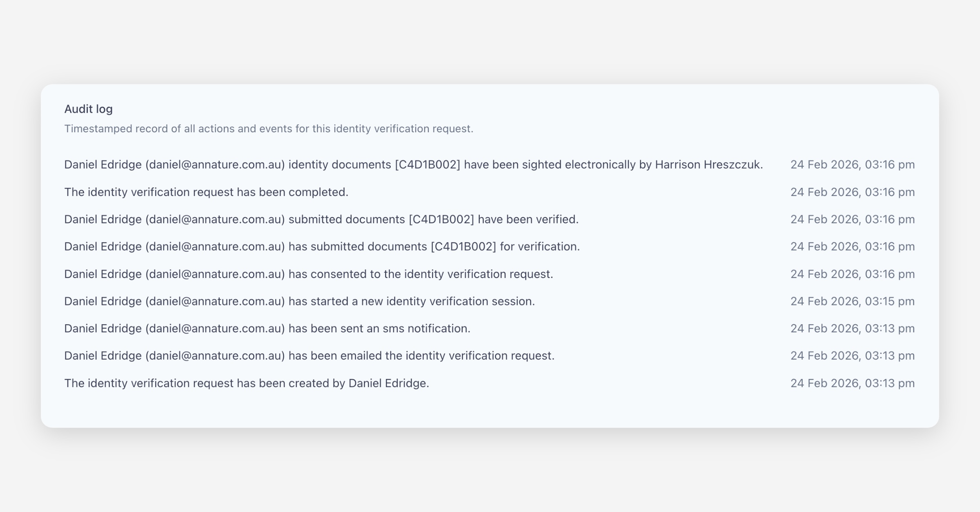Click the audit log subtitle description text

tap(269, 129)
